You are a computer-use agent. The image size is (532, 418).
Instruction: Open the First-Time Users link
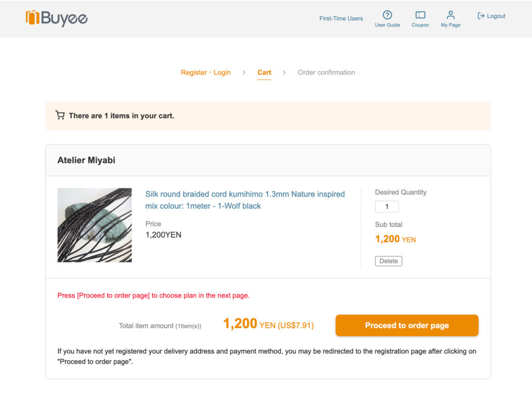pyautogui.click(x=341, y=18)
